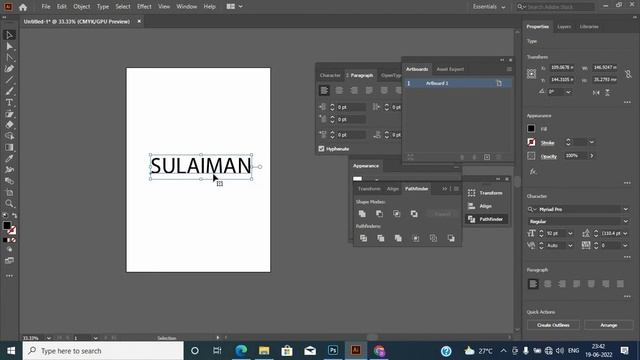Image resolution: width=640 pixels, height=360 pixels.
Task: Expand more Character options three dots
Action: click(627, 257)
